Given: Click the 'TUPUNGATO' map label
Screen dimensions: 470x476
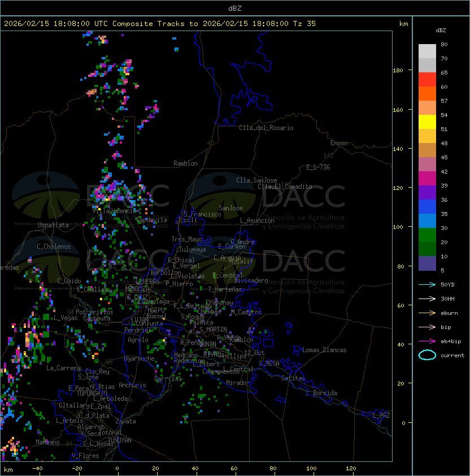Looking at the screenshot, I should click(x=92, y=393).
